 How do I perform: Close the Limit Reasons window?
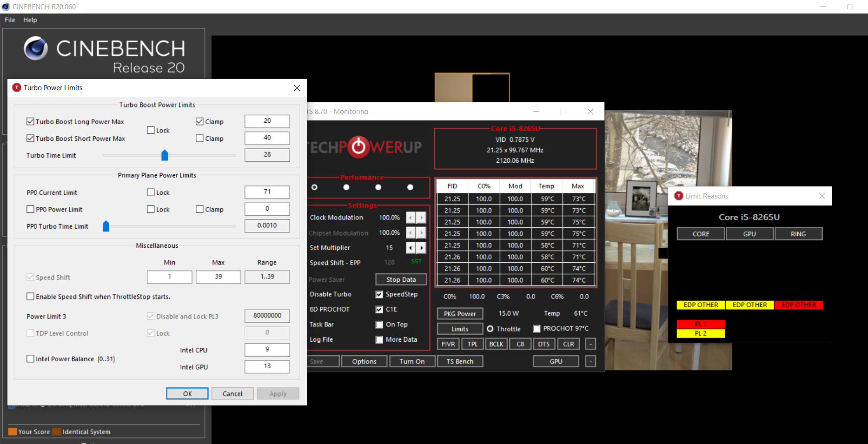pyautogui.click(x=822, y=196)
